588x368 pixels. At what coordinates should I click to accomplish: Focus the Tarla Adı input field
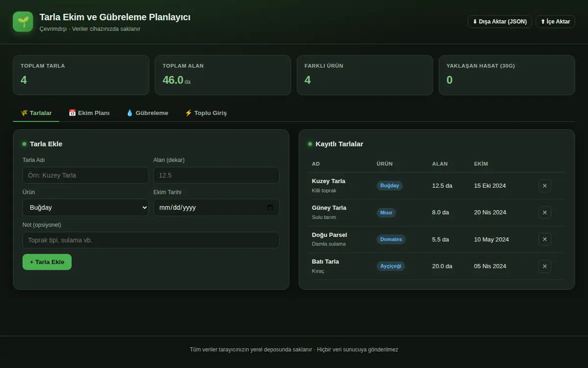point(85,175)
